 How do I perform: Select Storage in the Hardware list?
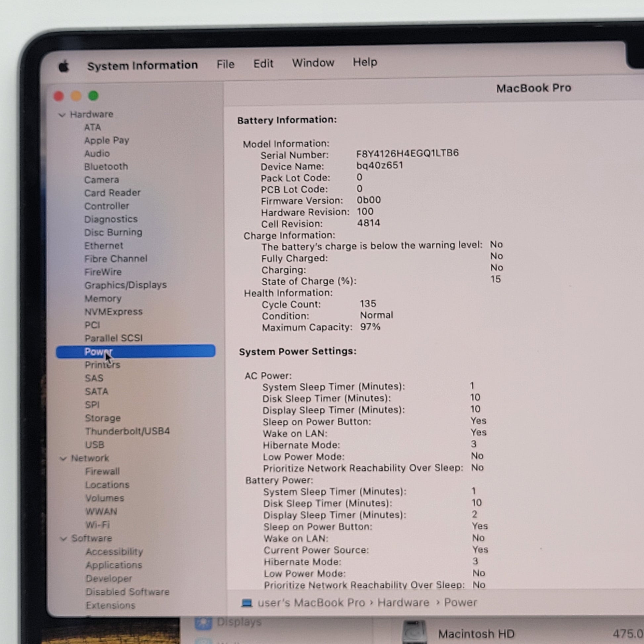[103, 418]
